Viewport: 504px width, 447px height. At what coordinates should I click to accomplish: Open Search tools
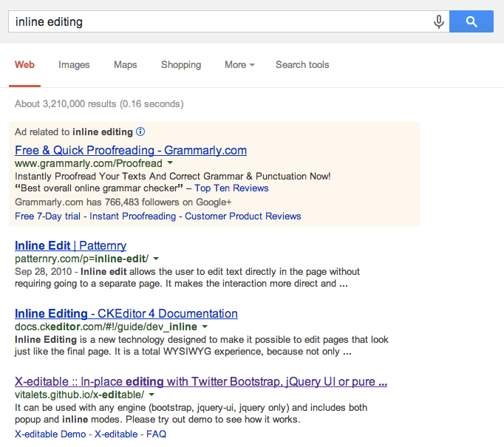click(302, 64)
